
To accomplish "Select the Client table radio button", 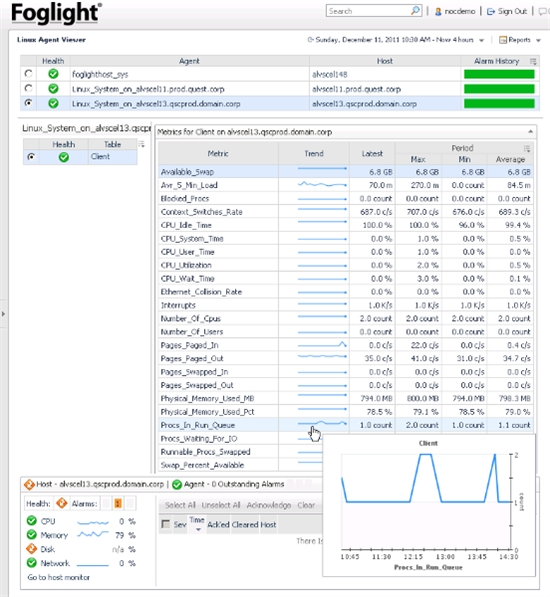I will [x=31, y=156].
